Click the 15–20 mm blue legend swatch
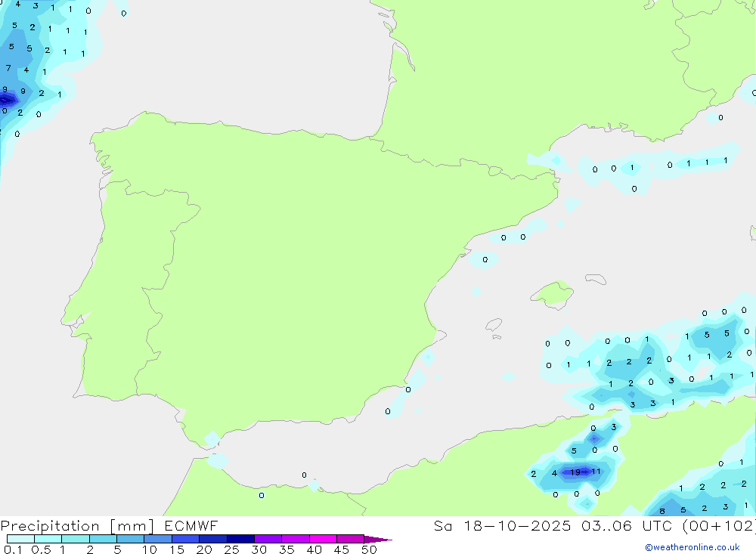The image size is (756, 554). [185, 539]
